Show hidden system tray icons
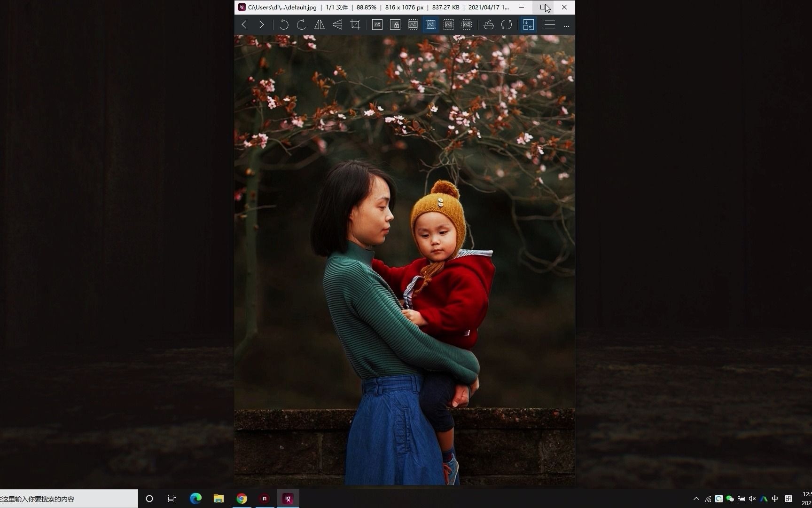The image size is (812, 508). [x=696, y=499]
